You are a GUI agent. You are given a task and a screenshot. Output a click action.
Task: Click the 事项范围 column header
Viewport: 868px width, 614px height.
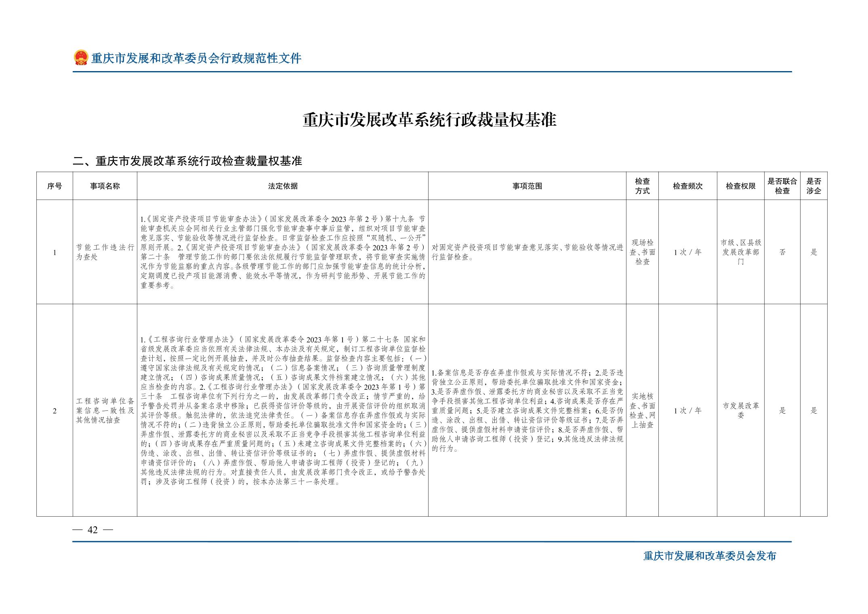point(527,186)
